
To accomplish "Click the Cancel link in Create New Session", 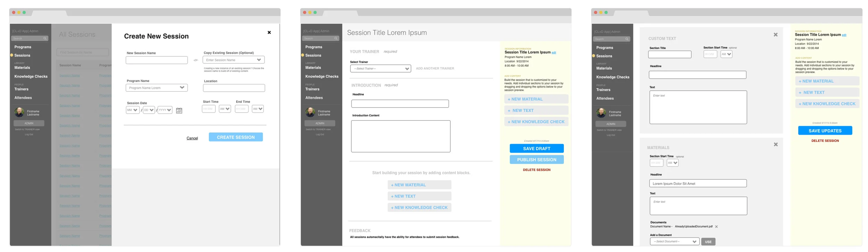I will click(192, 138).
